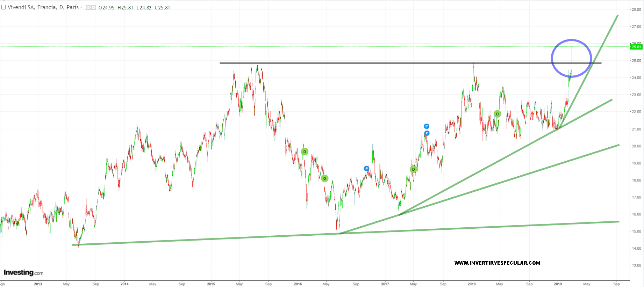644x287 pixels.
Task: Click the blue P marker in late 2016
Action: click(x=366, y=169)
